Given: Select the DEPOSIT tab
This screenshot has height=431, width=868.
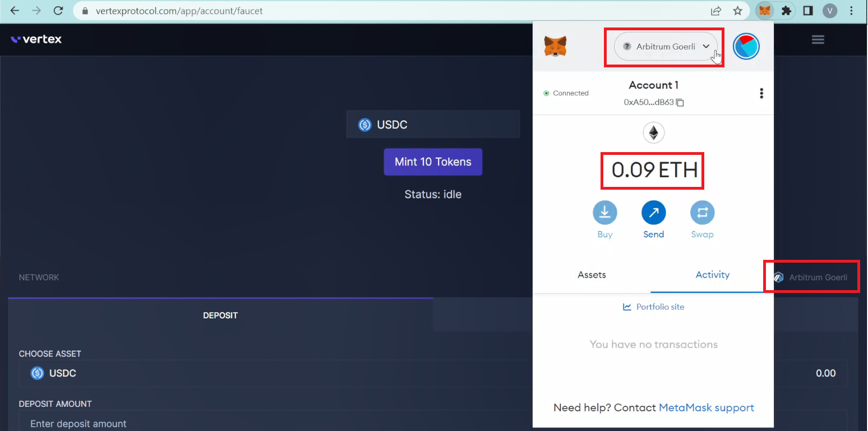Looking at the screenshot, I should tap(220, 315).
